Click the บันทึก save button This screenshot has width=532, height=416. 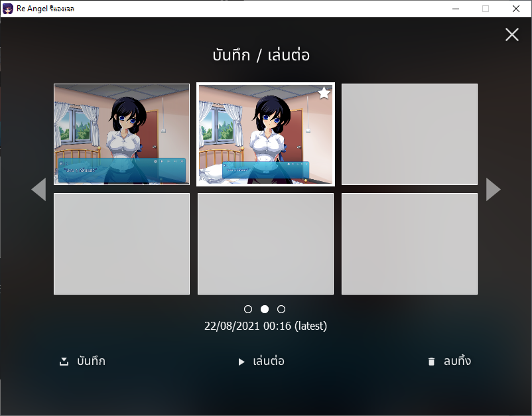[82, 361]
